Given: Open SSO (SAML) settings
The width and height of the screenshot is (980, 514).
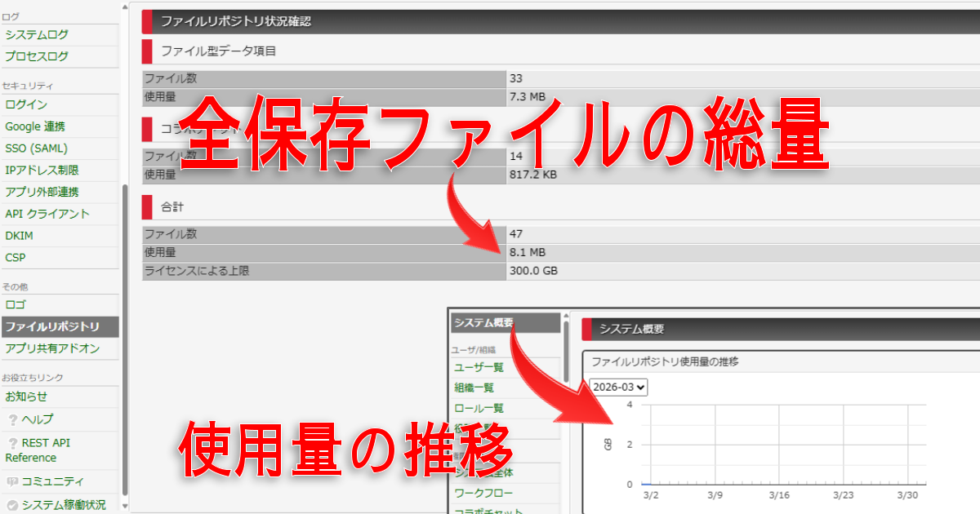Looking at the screenshot, I should tap(36, 148).
